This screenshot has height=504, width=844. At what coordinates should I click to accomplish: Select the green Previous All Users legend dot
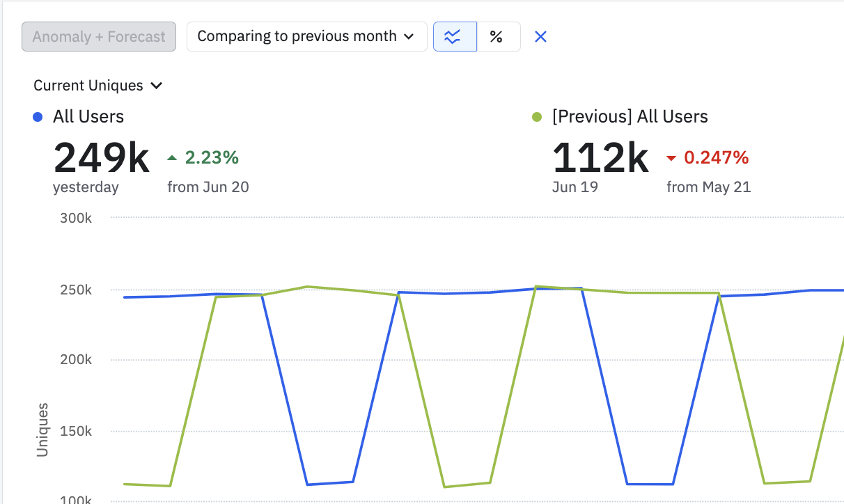pyautogui.click(x=537, y=117)
